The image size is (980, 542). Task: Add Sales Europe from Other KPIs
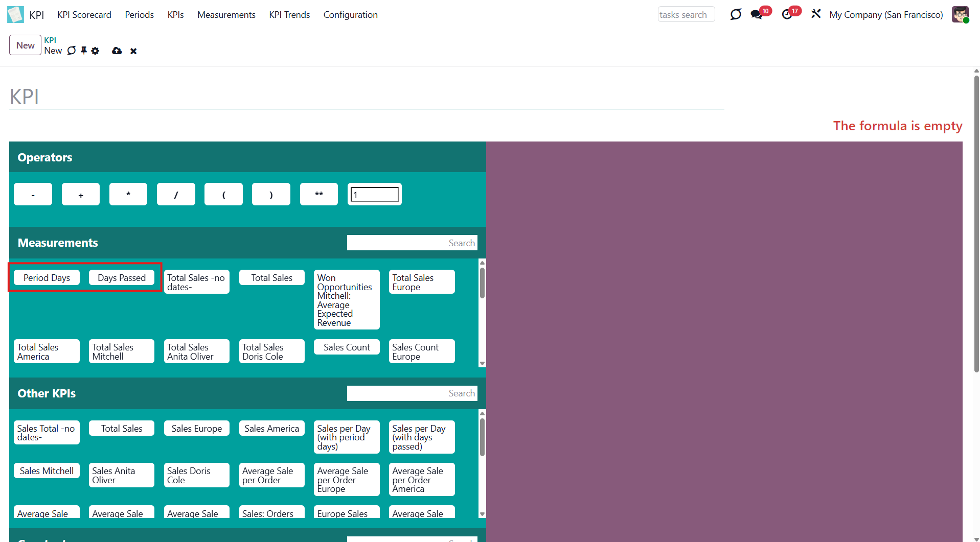196,428
